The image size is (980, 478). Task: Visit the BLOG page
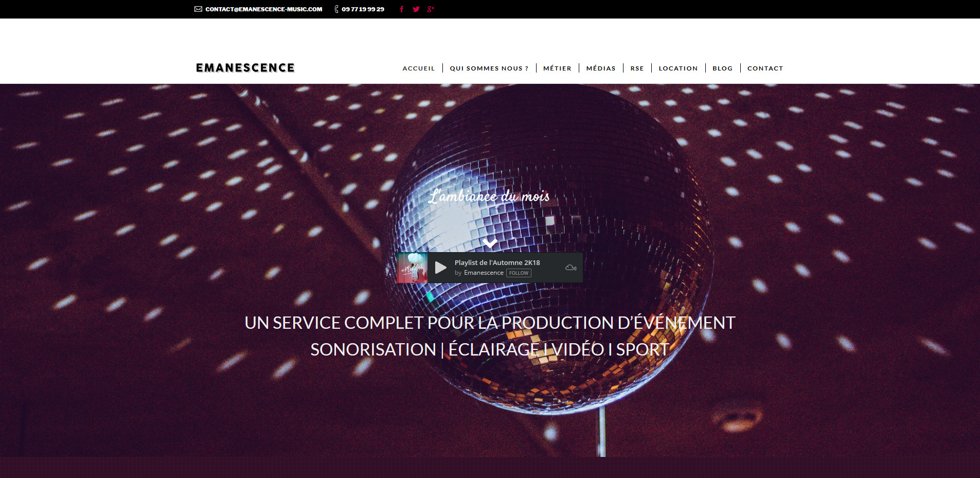click(x=722, y=68)
